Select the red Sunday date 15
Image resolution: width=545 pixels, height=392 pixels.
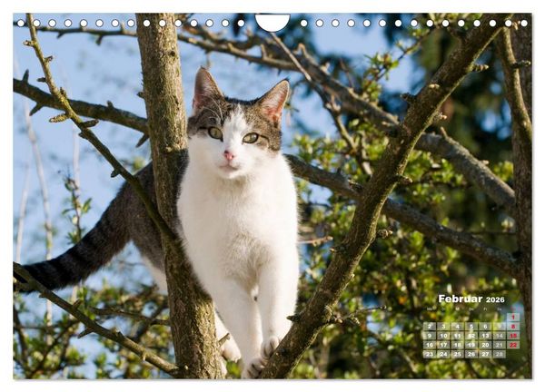(x=513, y=336)
